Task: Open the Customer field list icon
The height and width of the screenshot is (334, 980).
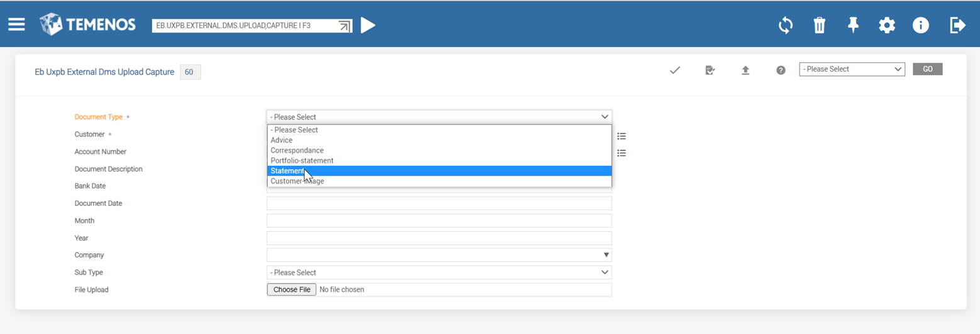Action: 622,136
